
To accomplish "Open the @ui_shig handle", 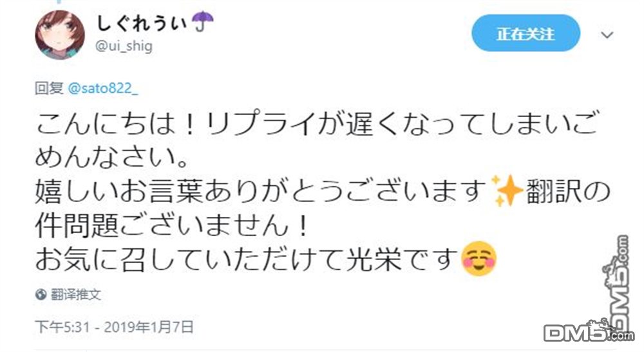I will (x=124, y=46).
